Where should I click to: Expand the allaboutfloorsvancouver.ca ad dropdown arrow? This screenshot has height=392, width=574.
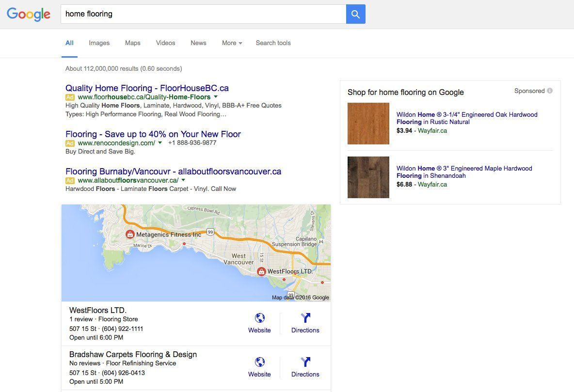tap(183, 180)
